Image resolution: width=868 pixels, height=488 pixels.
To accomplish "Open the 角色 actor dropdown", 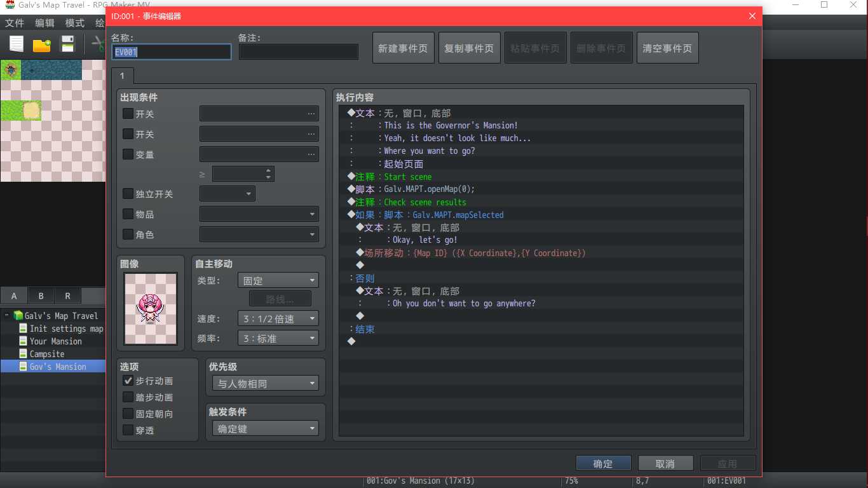I will coord(259,234).
